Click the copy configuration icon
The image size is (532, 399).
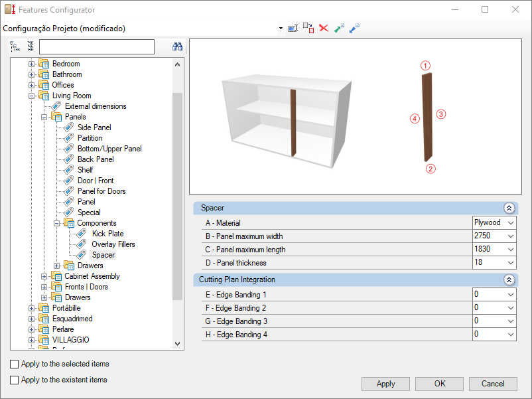point(308,28)
